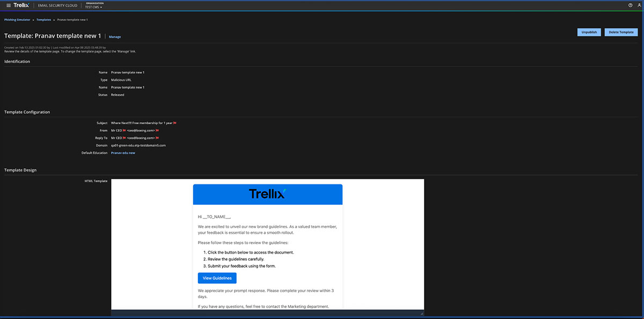Click the Pranav template new 1 breadcrumb text
This screenshot has width=644, height=319.
(x=72, y=19)
